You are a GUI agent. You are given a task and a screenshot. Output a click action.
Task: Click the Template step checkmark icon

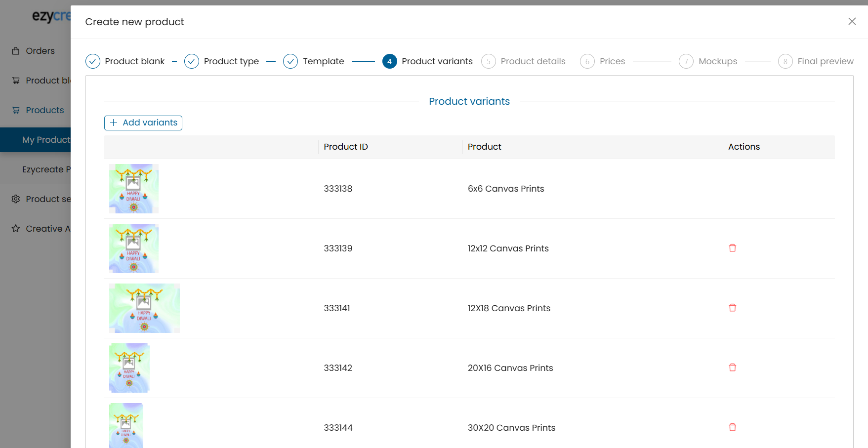290,61
